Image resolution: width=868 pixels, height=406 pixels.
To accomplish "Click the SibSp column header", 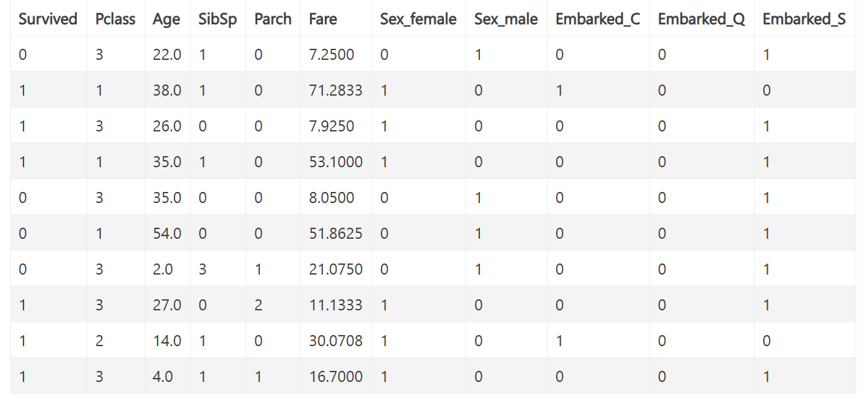I will [217, 20].
